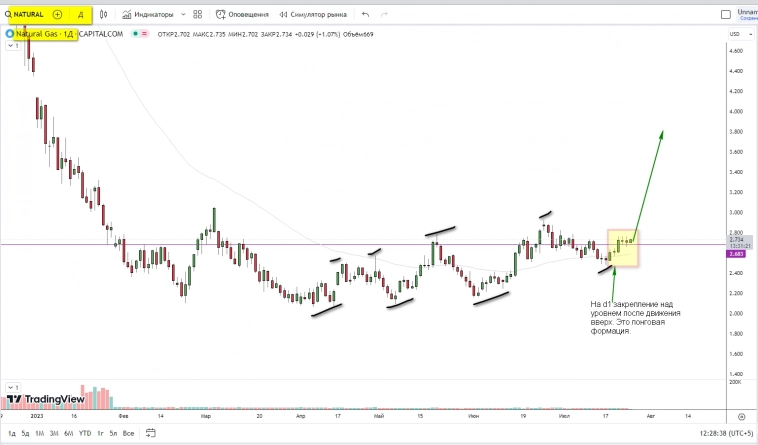Click the +0.029 (+1.07%) change value
The image size is (758, 445).
[x=317, y=34]
